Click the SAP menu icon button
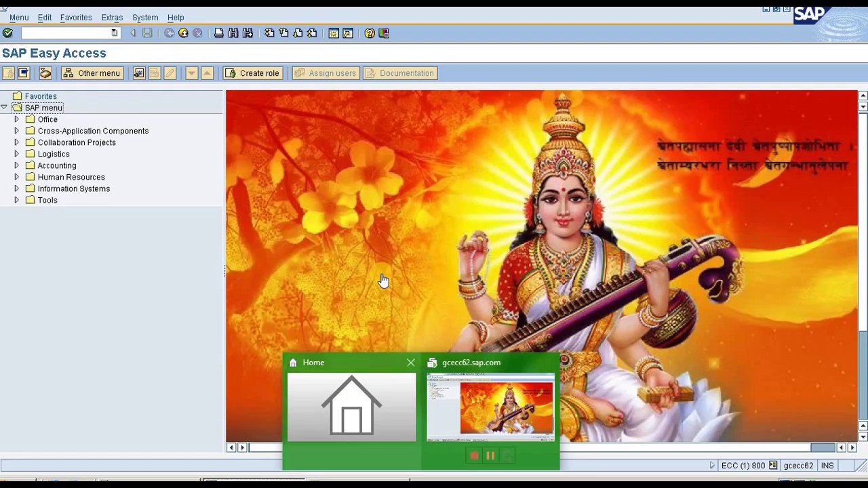 (x=23, y=73)
